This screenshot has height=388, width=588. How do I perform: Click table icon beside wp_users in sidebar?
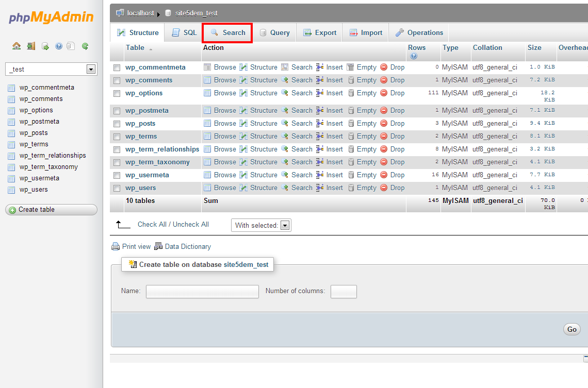tap(12, 190)
